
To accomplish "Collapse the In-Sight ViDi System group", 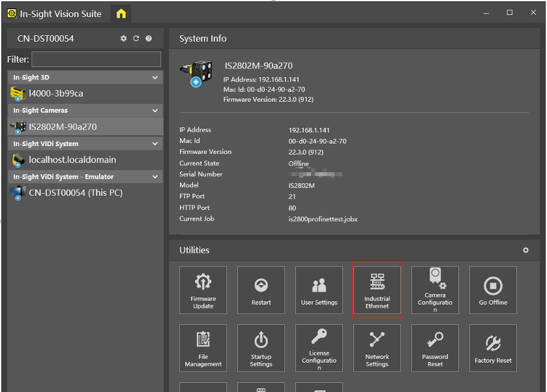I will coord(155,144).
